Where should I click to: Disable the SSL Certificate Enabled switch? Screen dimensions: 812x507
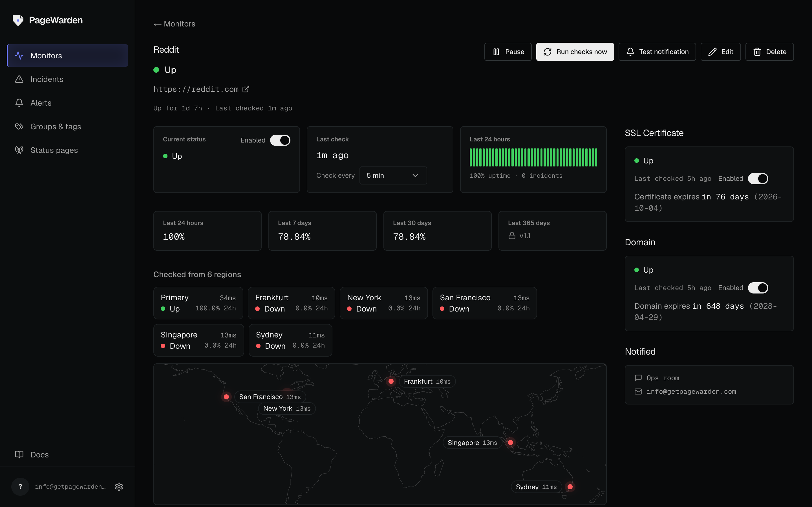758,178
